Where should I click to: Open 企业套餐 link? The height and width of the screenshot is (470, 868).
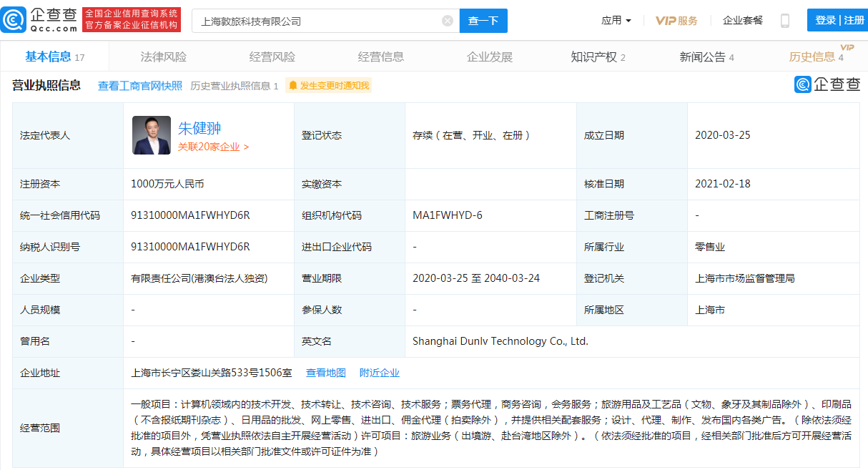[743, 21]
